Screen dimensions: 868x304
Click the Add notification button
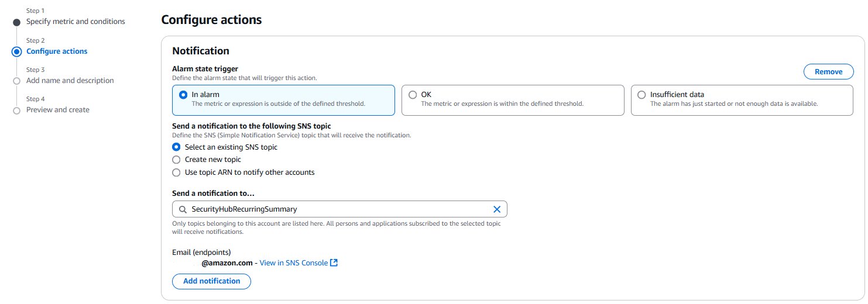211,281
